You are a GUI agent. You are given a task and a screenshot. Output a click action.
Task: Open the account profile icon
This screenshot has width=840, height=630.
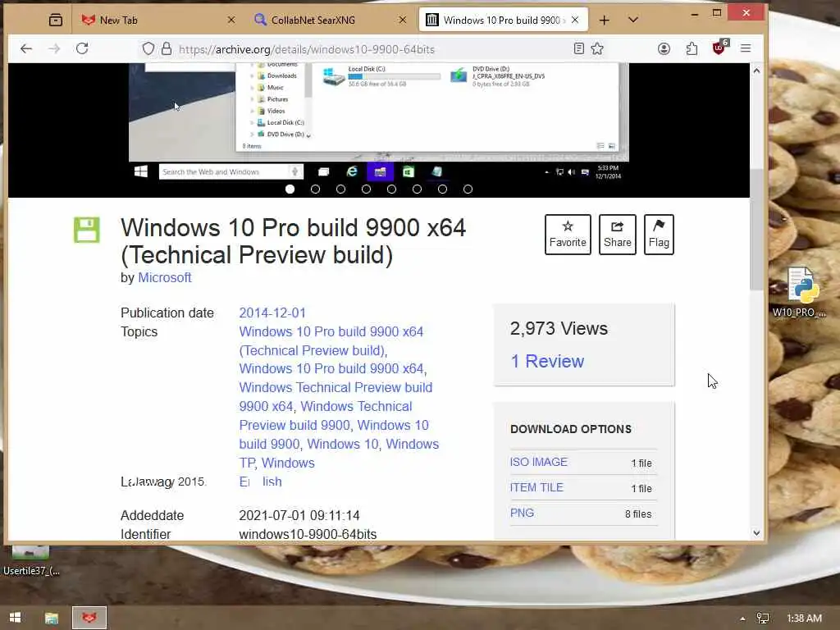[664, 48]
